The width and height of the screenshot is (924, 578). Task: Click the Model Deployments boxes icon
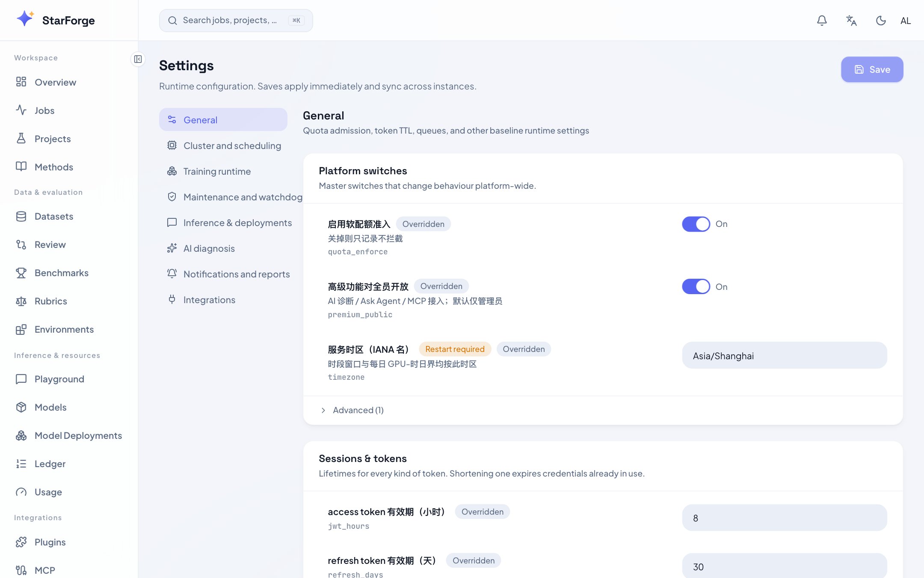click(21, 435)
